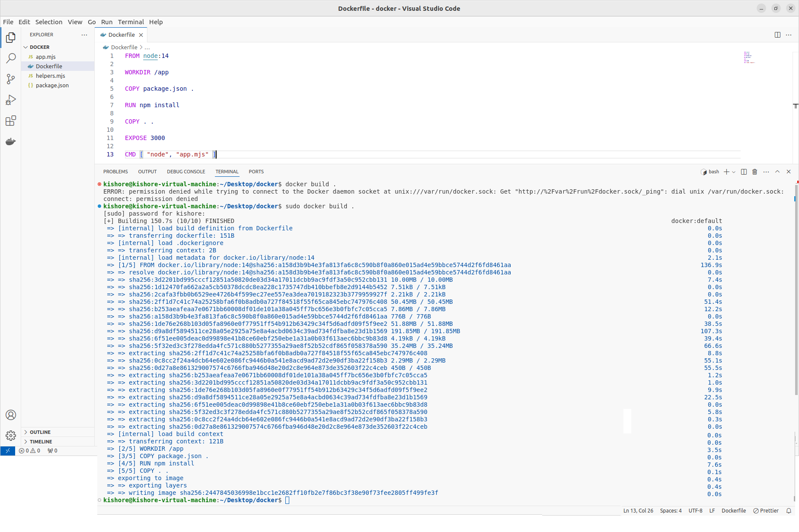Image resolution: width=799 pixels, height=532 pixels.
Task: Click the editor minimap preview
Action: coord(749,57)
